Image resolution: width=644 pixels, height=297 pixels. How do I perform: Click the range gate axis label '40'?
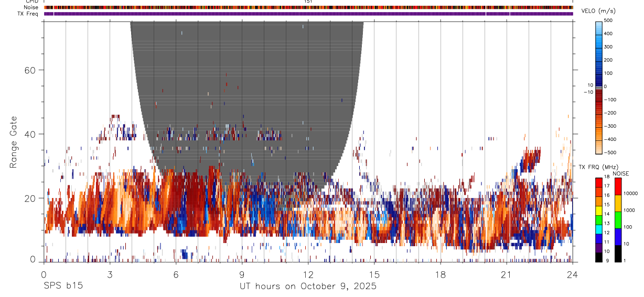tap(30, 134)
